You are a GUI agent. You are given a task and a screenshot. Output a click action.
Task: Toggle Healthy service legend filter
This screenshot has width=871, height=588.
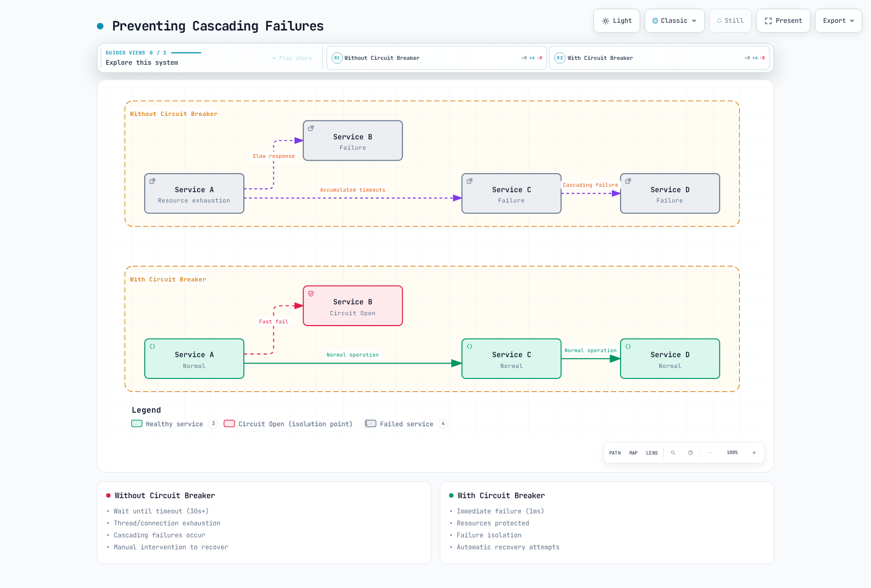pyautogui.click(x=174, y=424)
